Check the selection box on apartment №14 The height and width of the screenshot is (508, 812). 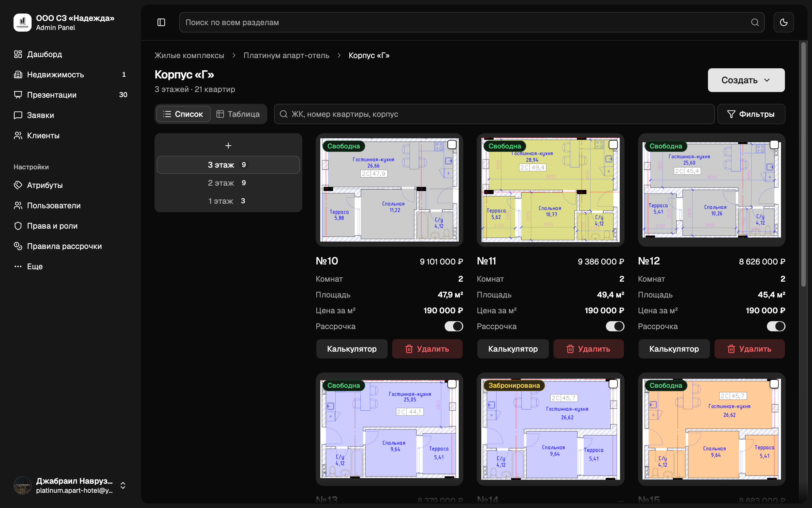click(613, 384)
